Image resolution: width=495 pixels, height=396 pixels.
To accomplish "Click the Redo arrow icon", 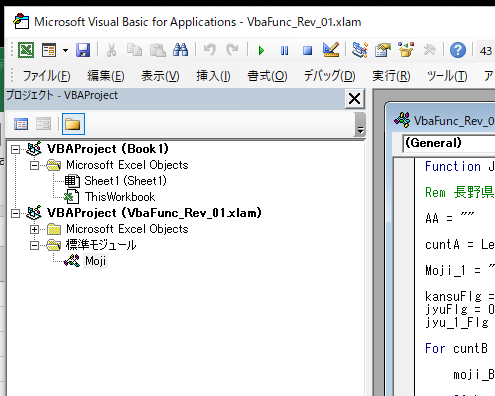I will pos(232,51).
